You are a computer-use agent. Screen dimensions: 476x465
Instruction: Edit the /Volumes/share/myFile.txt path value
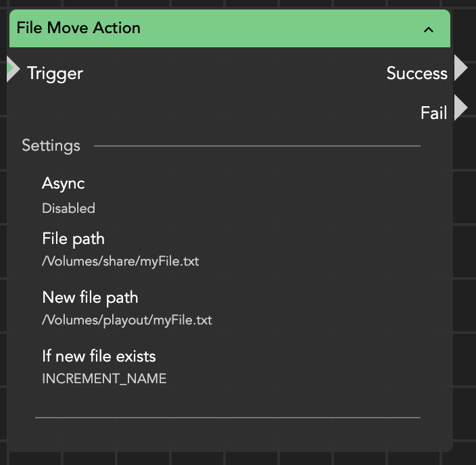coord(120,261)
